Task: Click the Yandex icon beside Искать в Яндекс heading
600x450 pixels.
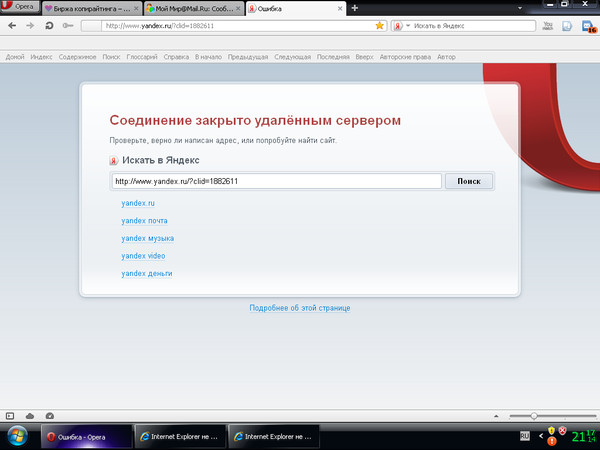Action: [x=114, y=160]
